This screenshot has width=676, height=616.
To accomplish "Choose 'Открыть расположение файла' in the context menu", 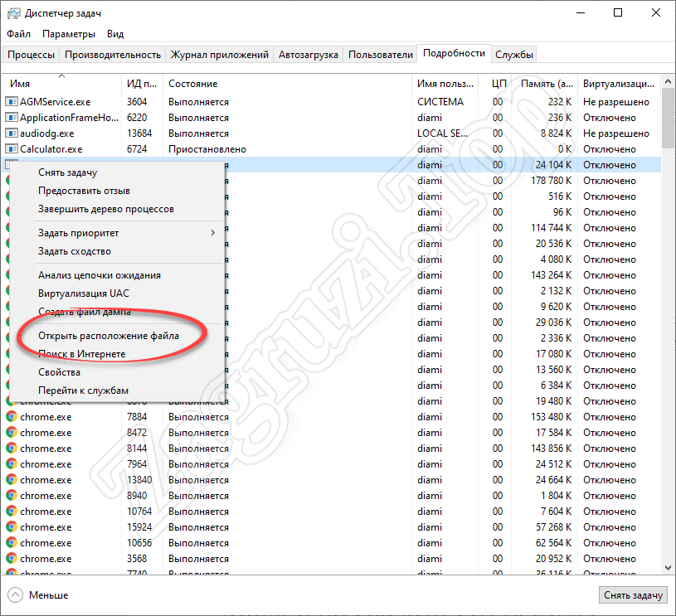I will point(109,336).
